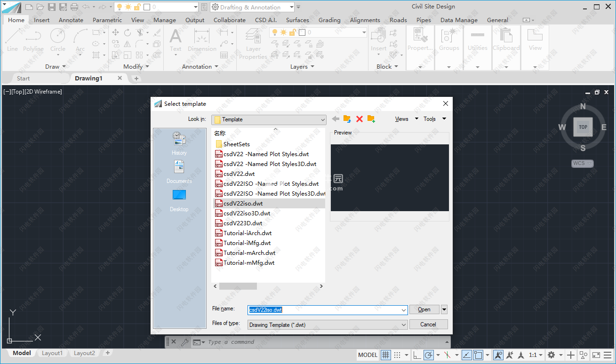
Task: Click the Redo arrow in quick access toolbar
Action: [102, 7]
